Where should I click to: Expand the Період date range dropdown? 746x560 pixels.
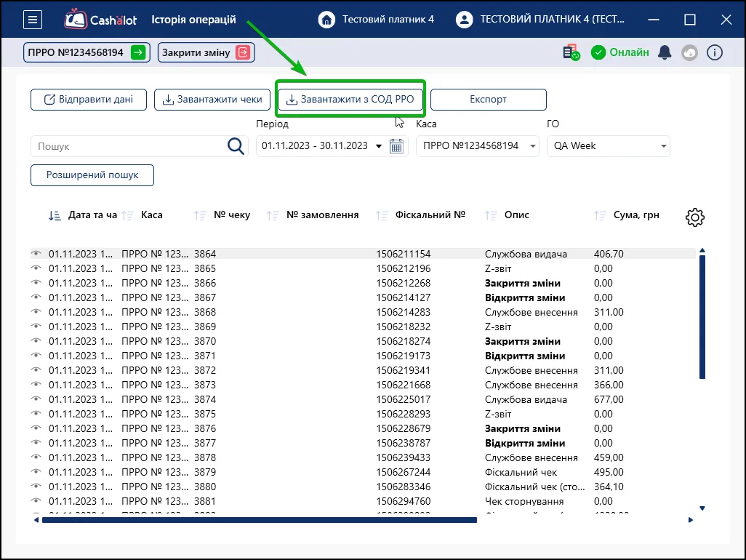point(379,146)
